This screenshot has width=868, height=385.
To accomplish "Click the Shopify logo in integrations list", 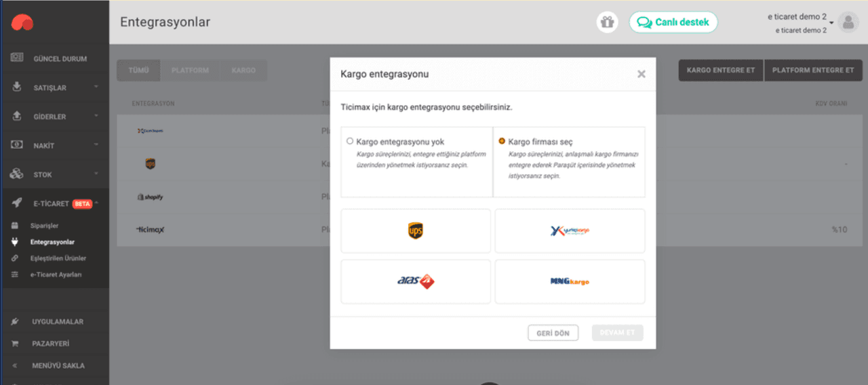I will 150,197.
